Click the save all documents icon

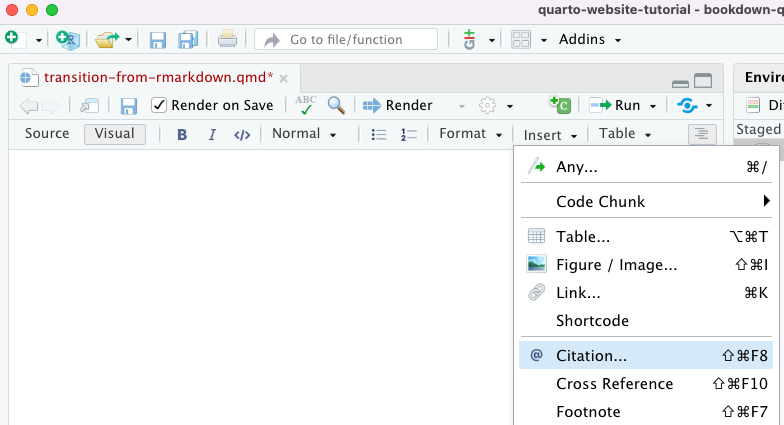[x=187, y=40]
